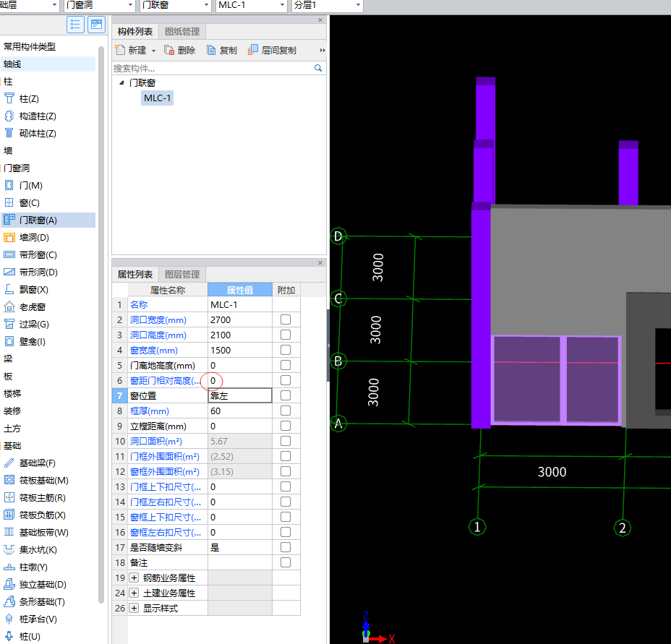Expand the 显示样式 group

tap(134, 608)
